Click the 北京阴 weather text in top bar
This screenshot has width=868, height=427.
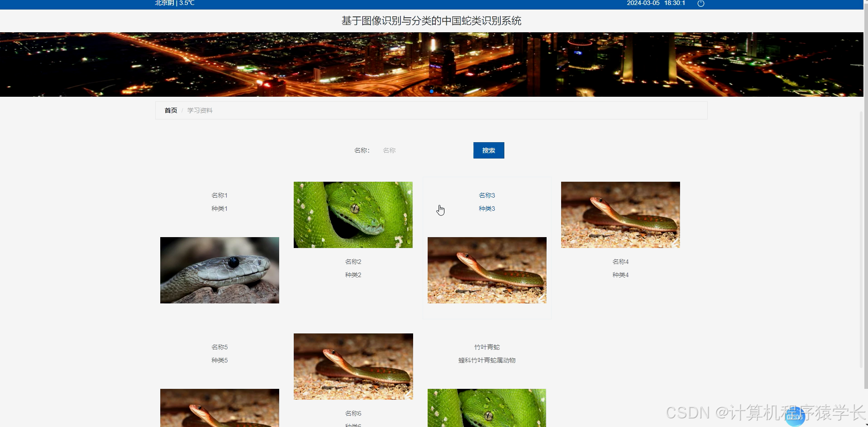point(174,3)
